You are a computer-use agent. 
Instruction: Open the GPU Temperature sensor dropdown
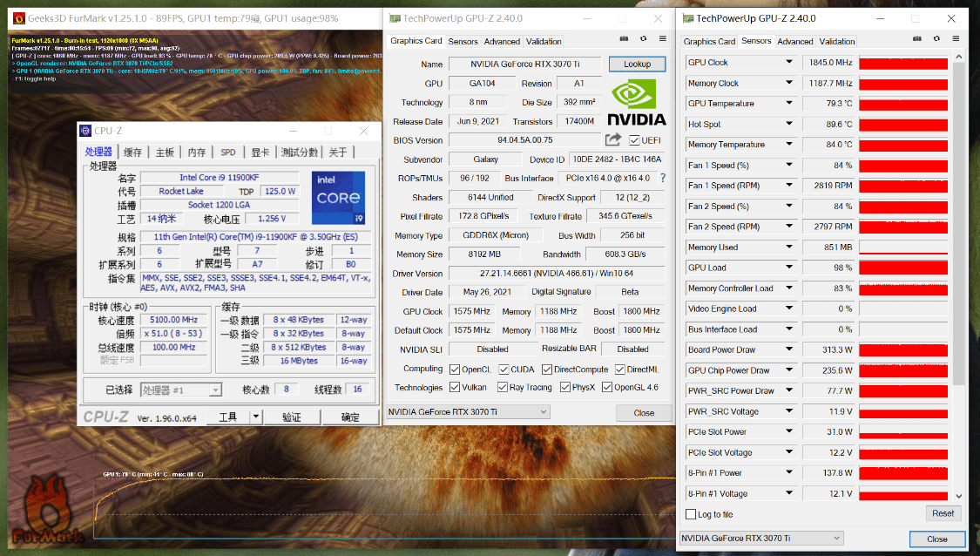[788, 103]
